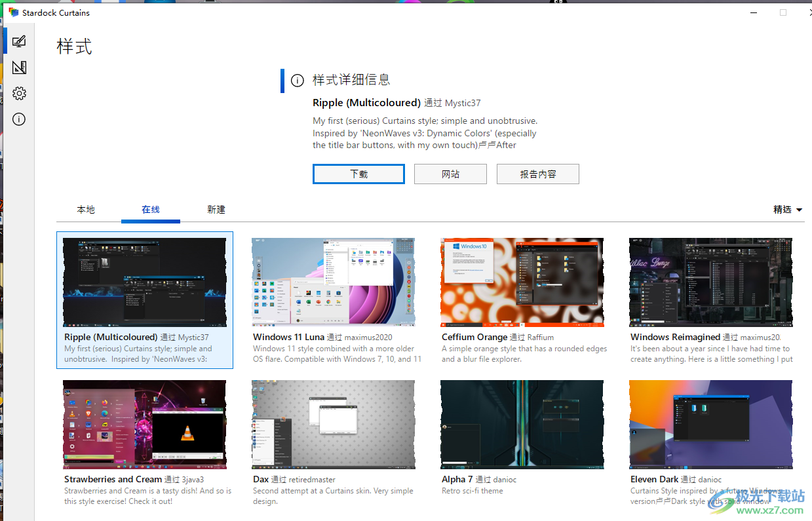
Task: Select the Ceffium Orange thumbnail
Action: pos(522,282)
